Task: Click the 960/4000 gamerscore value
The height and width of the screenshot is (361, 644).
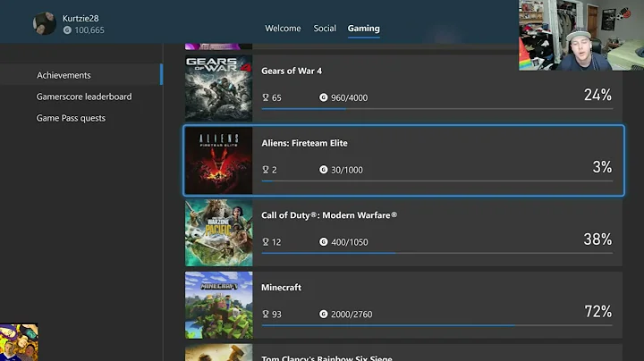Action: coord(350,98)
